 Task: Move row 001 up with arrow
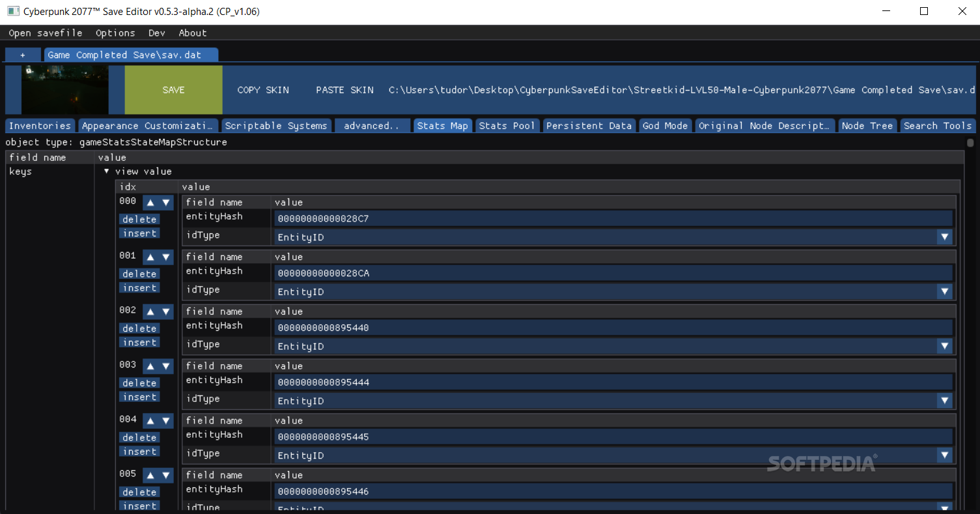[150, 257]
